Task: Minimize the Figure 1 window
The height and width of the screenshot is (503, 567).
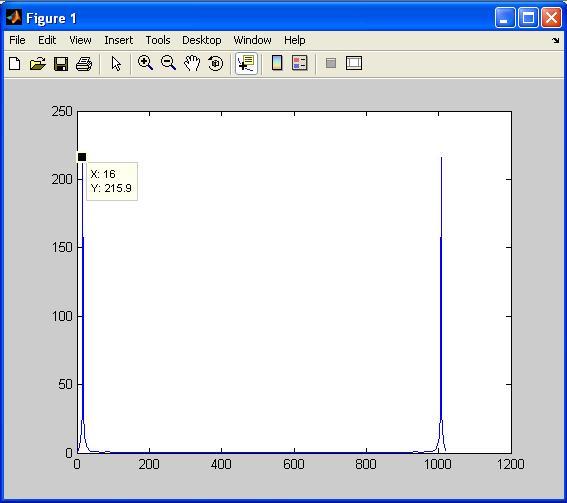Action: click(x=505, y=17)
